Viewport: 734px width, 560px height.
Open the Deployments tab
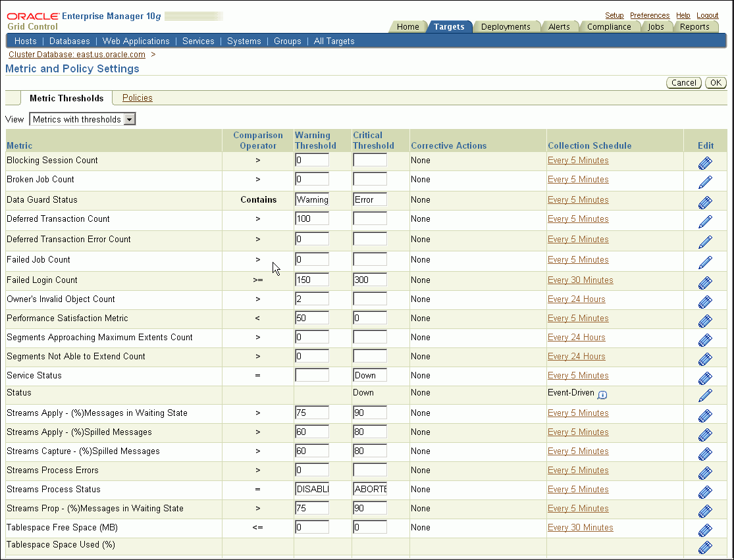(x=506, y=27)
